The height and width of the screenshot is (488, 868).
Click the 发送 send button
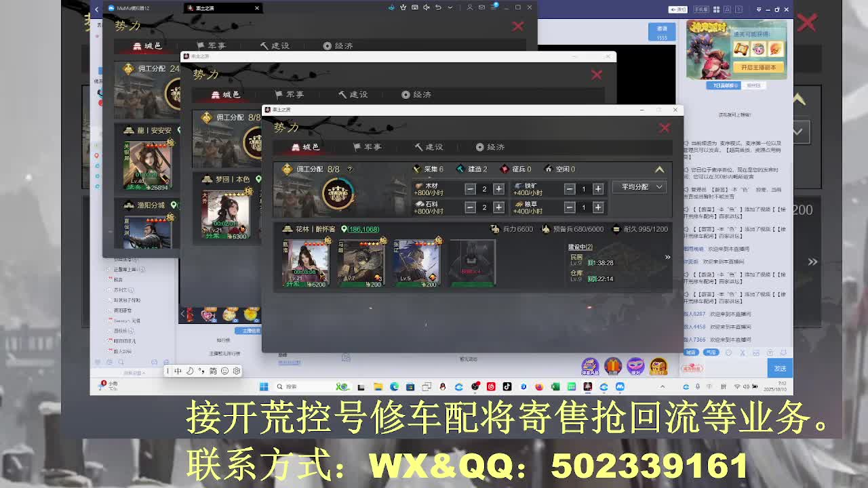[x=780, y=368]
